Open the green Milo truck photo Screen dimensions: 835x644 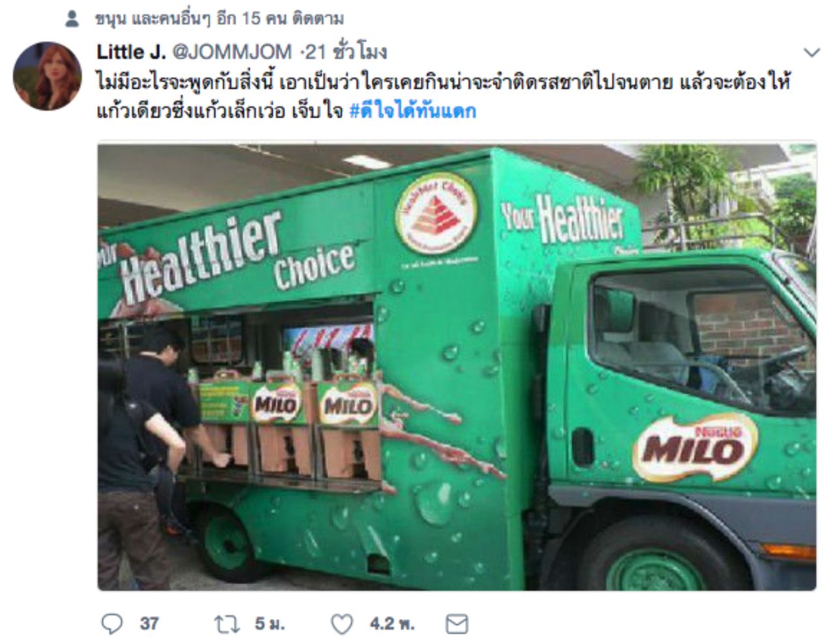(x=457, y=367)
